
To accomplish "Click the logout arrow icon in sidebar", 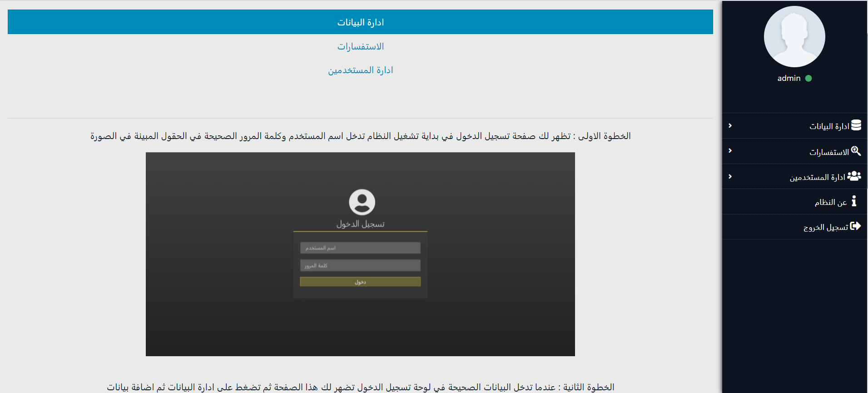I will pos(855,226).
